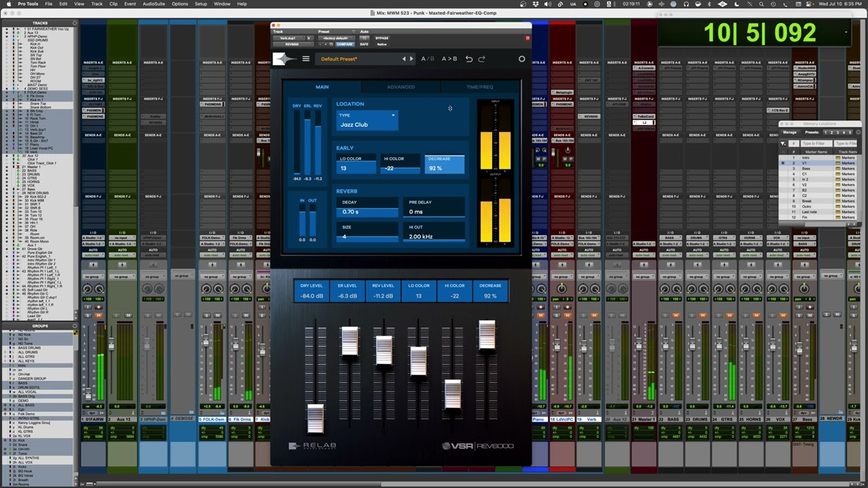
Task: Open plugin settings gear
Action: coord(521,59)
